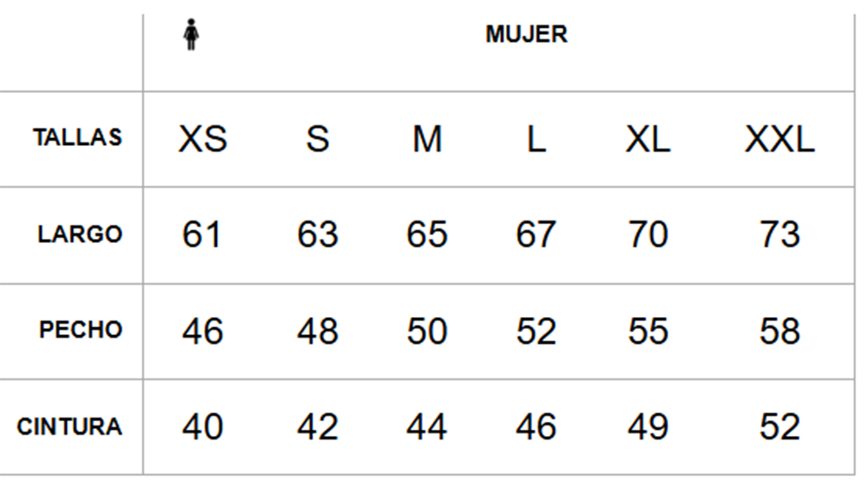Viewport: 868px width, 488px height.
Task: Select the TALLAS row label
Action: [x=77, y=137]
